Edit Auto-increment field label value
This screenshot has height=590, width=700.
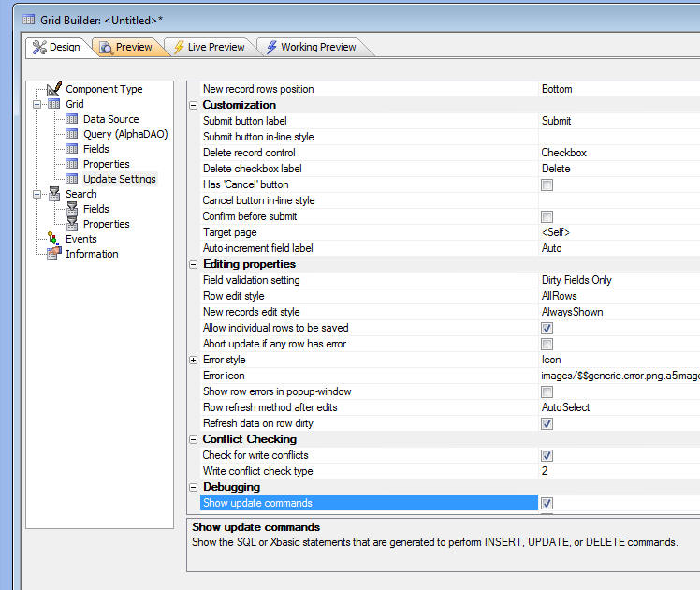click(x=620, y=248)
